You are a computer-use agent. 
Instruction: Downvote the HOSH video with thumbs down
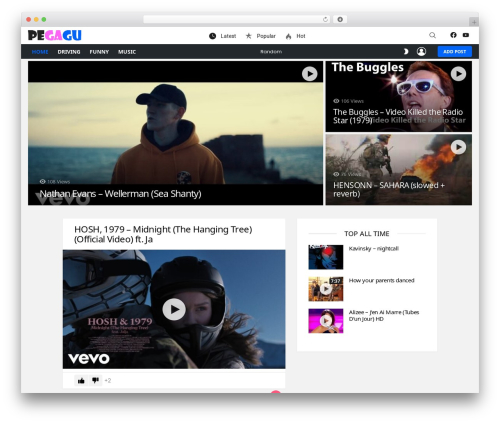tap(95, 380)
